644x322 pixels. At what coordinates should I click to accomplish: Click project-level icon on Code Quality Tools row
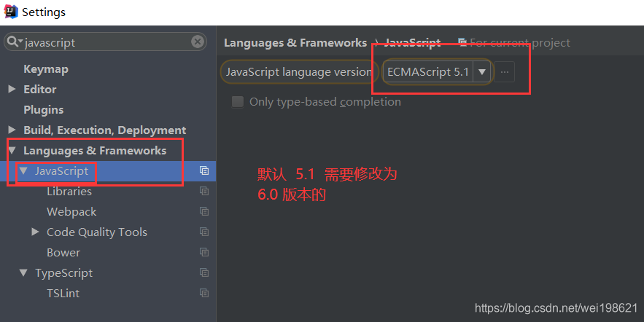tap(204, 232)
